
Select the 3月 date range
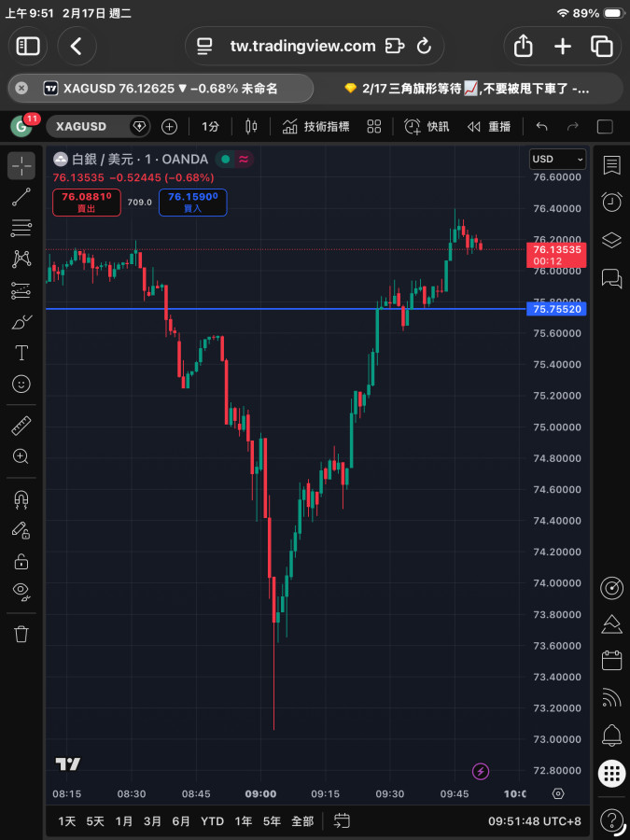(153, 820)
